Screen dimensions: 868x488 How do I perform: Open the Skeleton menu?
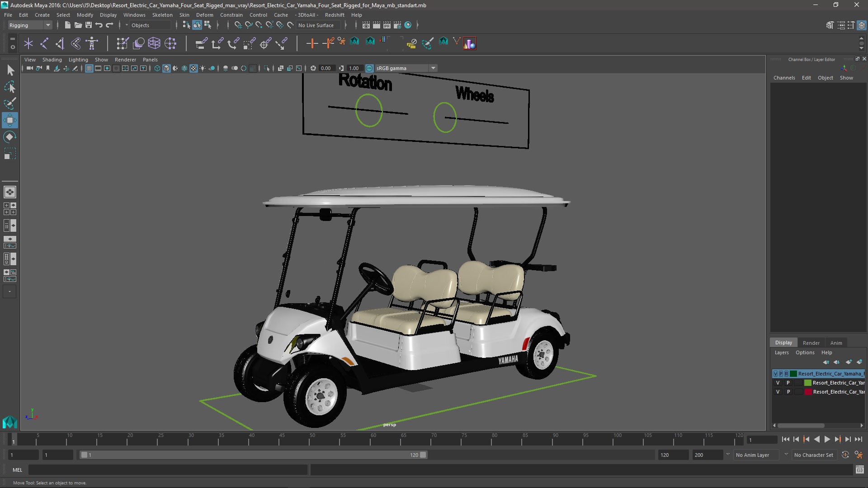(x=162, y=15)
